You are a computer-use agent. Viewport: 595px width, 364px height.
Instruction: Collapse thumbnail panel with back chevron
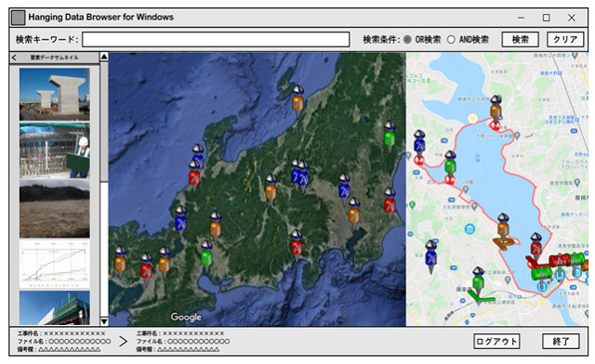(x=14, y=58)
